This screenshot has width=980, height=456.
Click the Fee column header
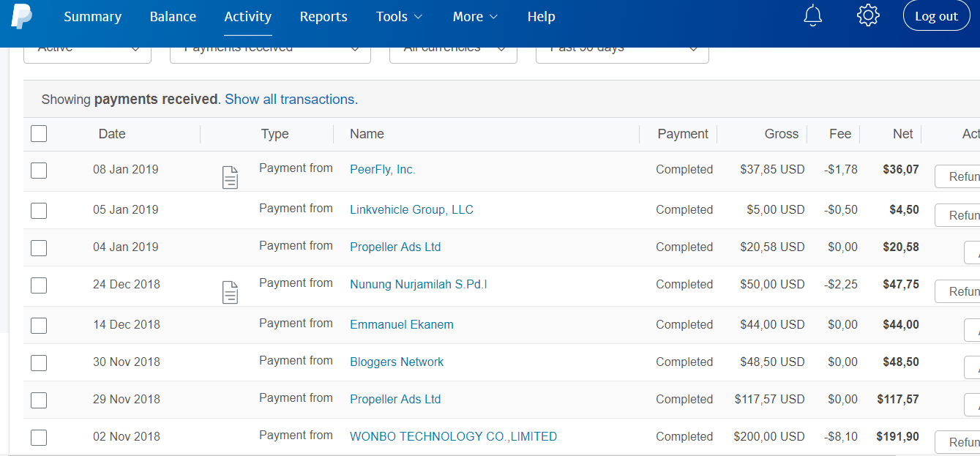pyautogui.click(x=840, y=134)
